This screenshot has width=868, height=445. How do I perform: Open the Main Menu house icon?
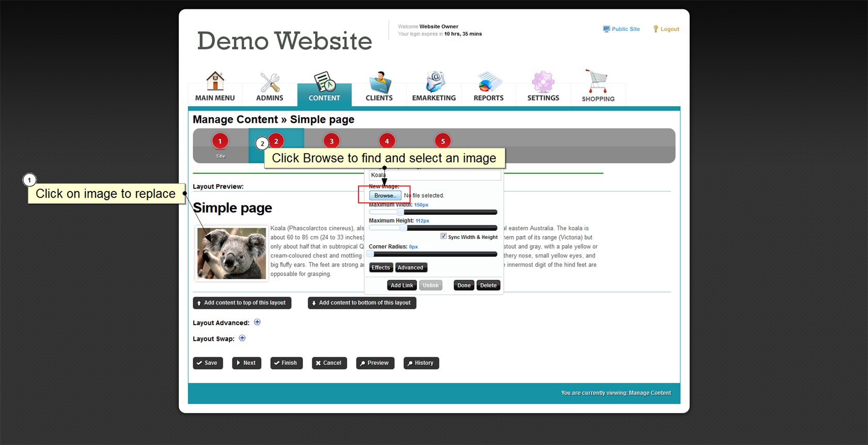[x=215, y=82]
